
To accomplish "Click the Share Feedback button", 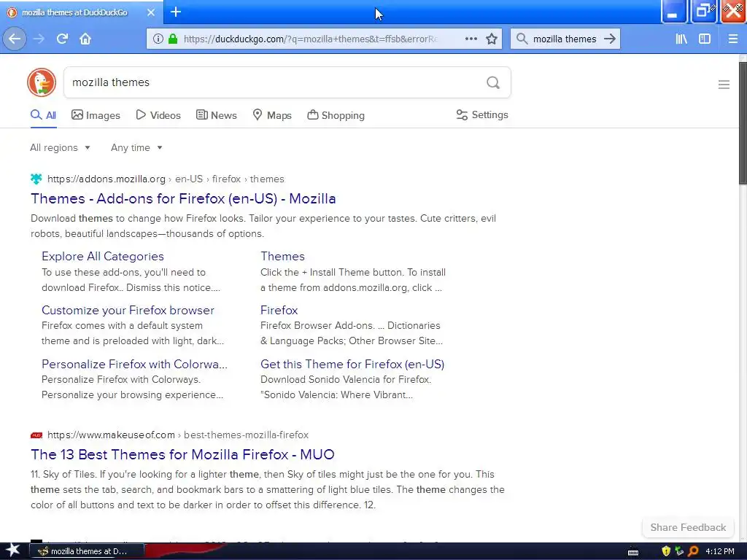I will (688, 527).
